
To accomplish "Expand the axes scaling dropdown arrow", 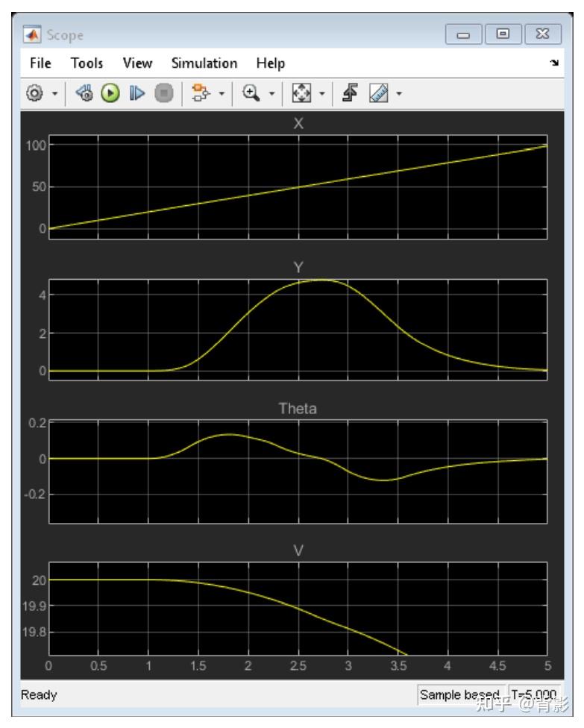I will pos(322,93).
